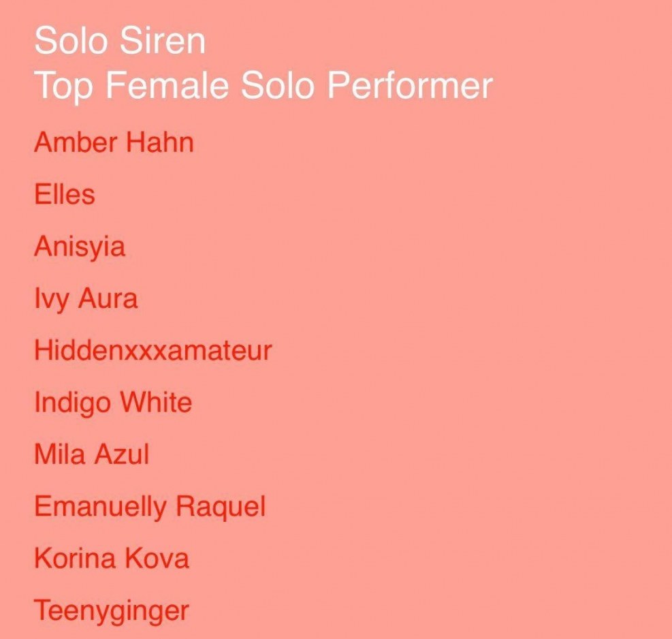
Task: Open Ivy Aura's link
Action: [86, 298]
